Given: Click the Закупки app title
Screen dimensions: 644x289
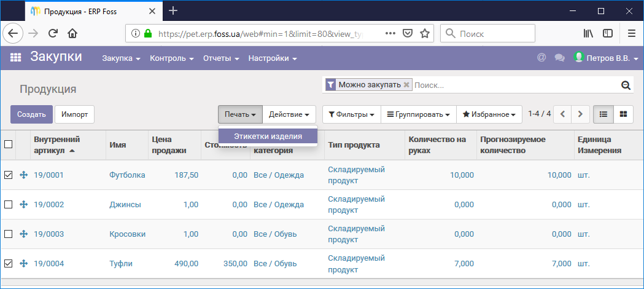Looking at the screenshot, I should point(56,57).
